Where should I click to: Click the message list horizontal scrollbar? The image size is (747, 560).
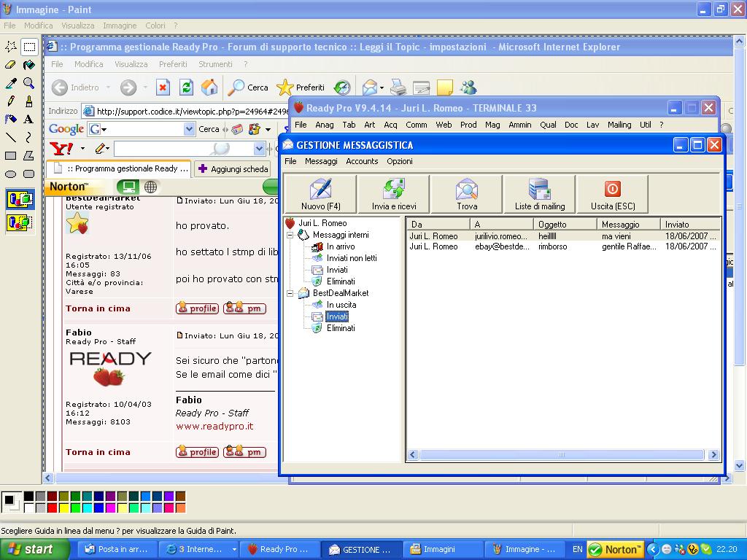click(x=563, y=455)
